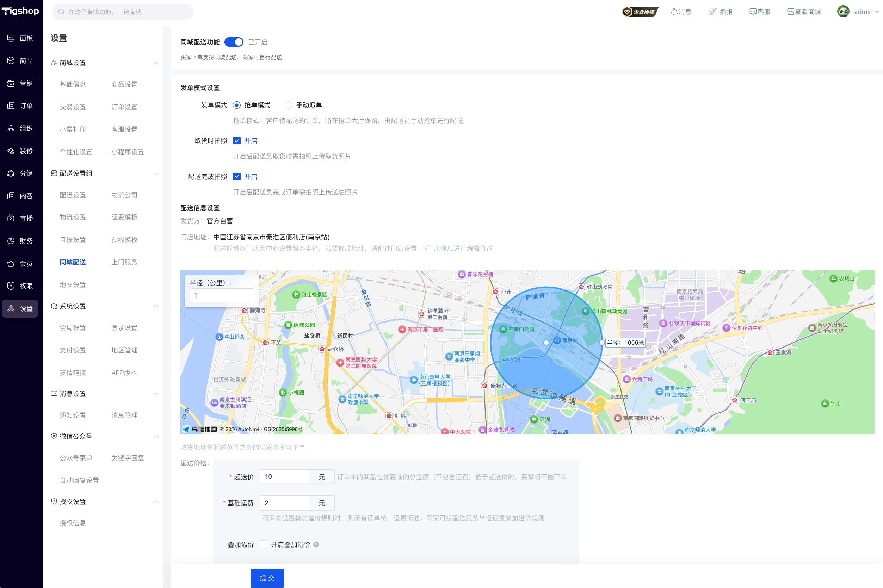Image resolution: width=883 pixels, height=588 pixels.
Task: Uncheck 配送完成拍照 开启 checkbox
Action: tap(236, 176)
